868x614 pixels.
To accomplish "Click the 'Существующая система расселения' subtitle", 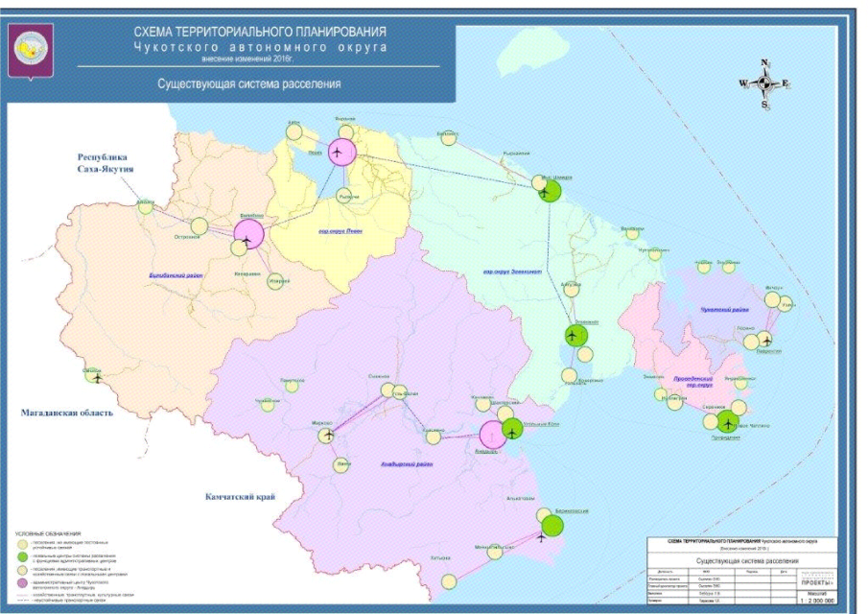I will 249,84.
